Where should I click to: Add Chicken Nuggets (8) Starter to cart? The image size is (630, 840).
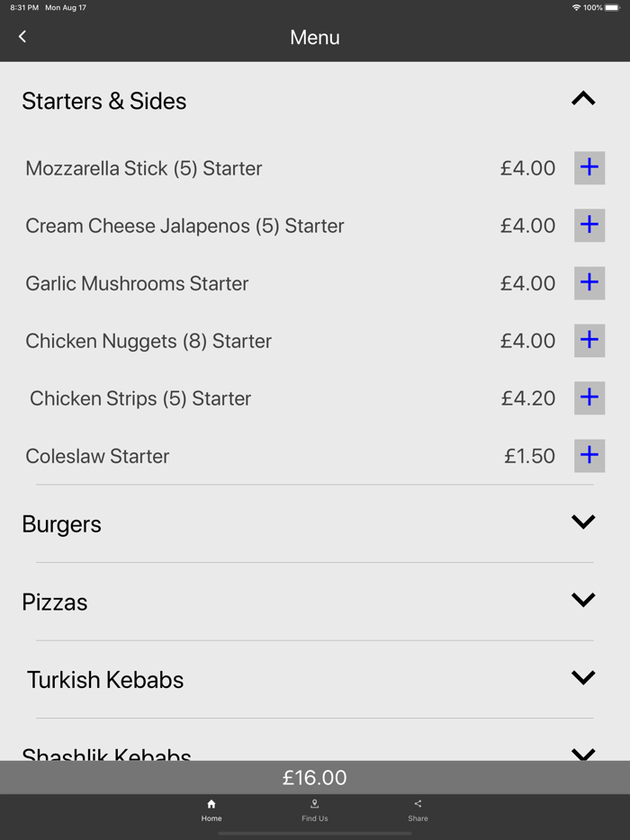(589, 340)
